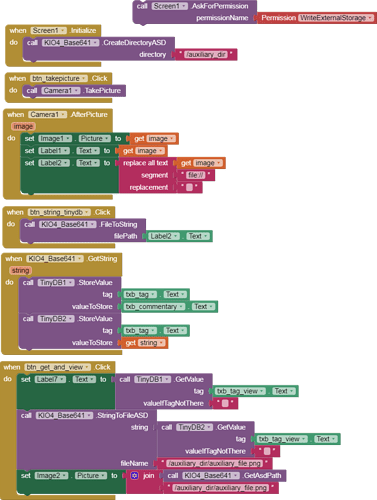
Task: Select the btn_takepicture Click event block
Action: [x=59, y=79]
